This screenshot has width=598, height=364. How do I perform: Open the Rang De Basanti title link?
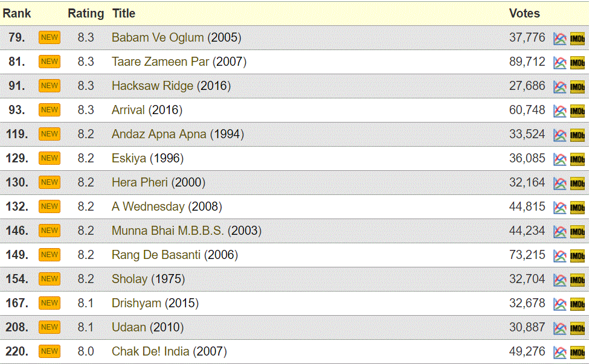point(156,255)
